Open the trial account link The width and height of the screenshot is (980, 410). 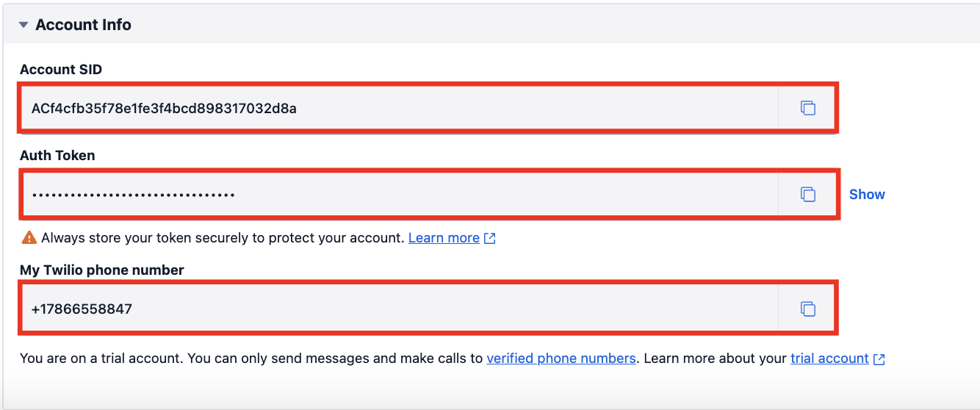coord(829,359)
